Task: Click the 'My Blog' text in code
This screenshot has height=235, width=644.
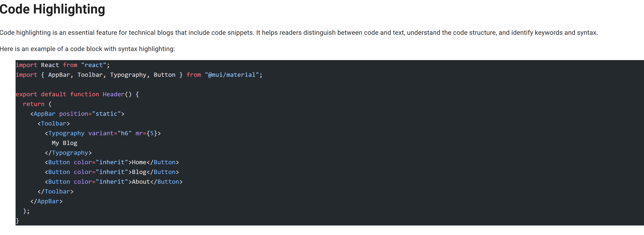Action: (x=65, y=143)
